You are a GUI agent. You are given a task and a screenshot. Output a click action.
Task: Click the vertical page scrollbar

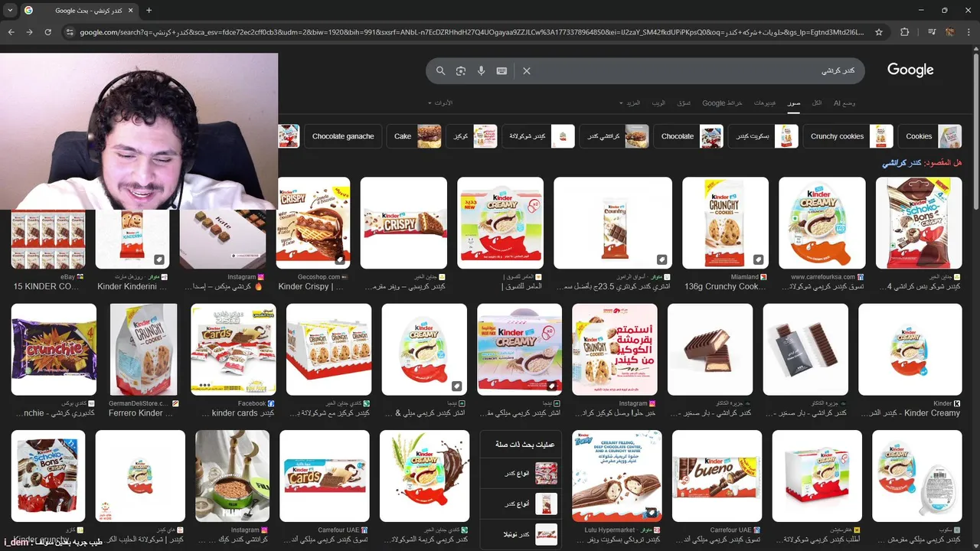click(975, 130)
